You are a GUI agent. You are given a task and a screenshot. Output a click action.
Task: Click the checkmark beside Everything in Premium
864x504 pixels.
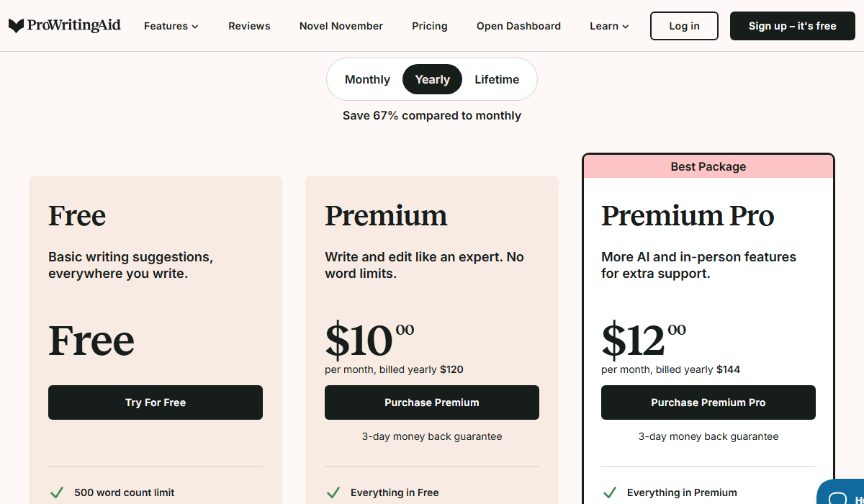tap(610, 492)
